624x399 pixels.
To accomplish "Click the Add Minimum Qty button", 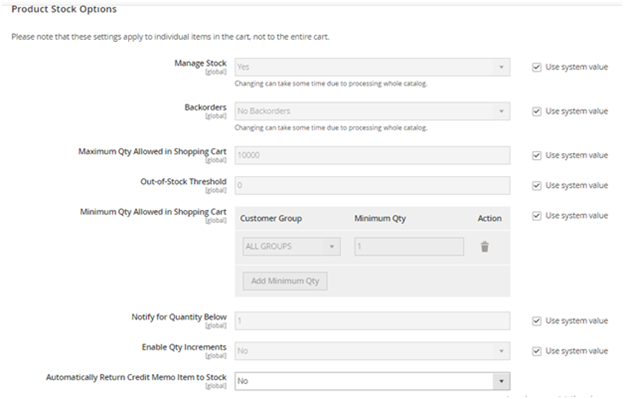I will 285,281.
